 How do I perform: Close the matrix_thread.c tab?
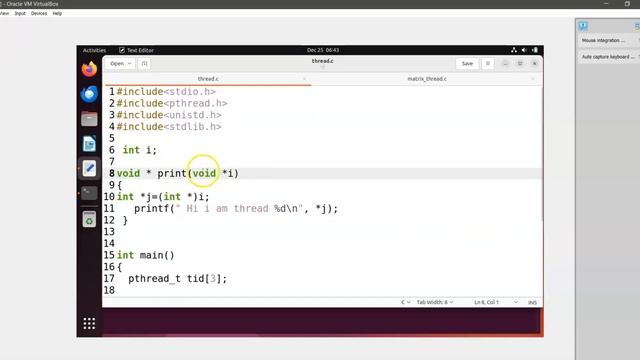(x=533, y=79)
